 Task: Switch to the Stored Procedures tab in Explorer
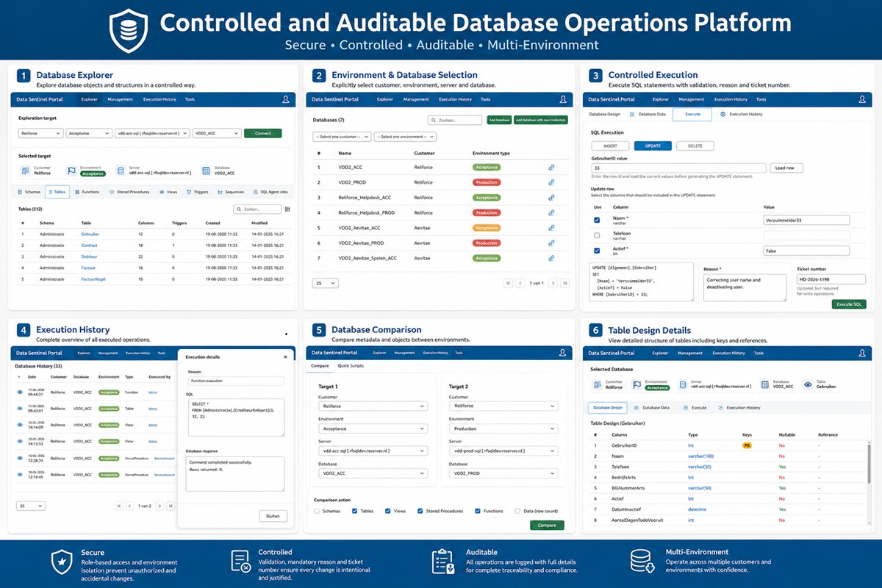coord(132,192)
